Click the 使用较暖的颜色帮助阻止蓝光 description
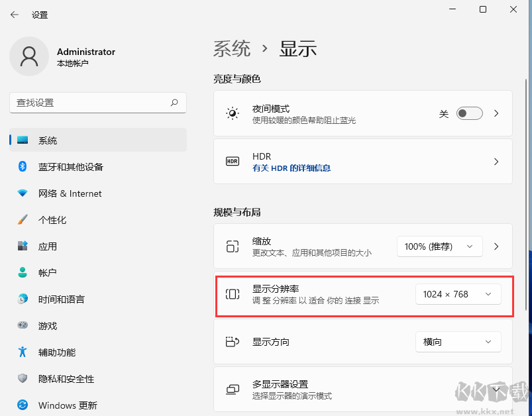 click(x=304, y=120)
